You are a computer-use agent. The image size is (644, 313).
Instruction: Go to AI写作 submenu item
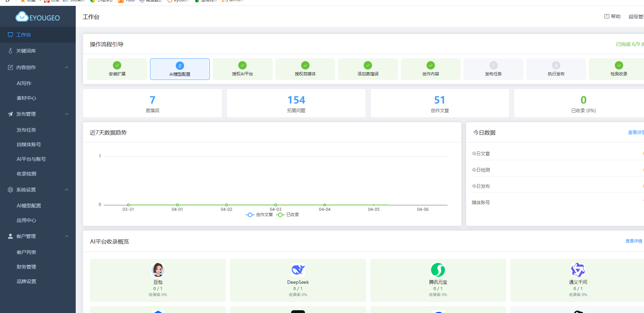click(24, 83)
